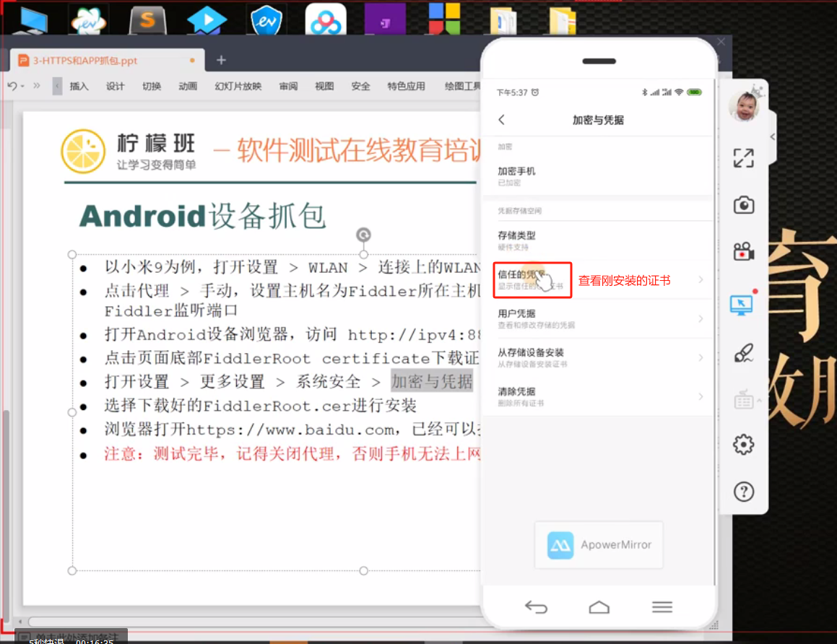Image resolution: width=837 pixels, height=644 pixels.
Task: Click chevron on 用户凭据 row
Action: (x=701, y=318)
